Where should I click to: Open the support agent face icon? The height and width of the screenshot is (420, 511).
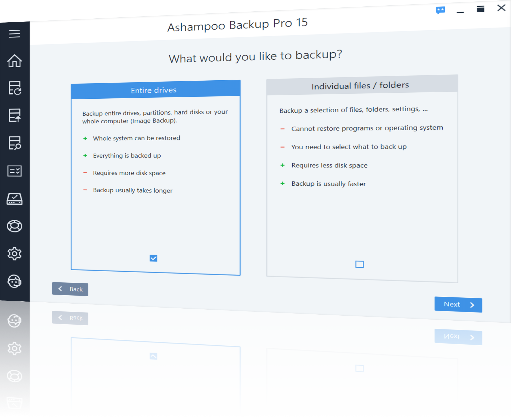coord(14,282)
